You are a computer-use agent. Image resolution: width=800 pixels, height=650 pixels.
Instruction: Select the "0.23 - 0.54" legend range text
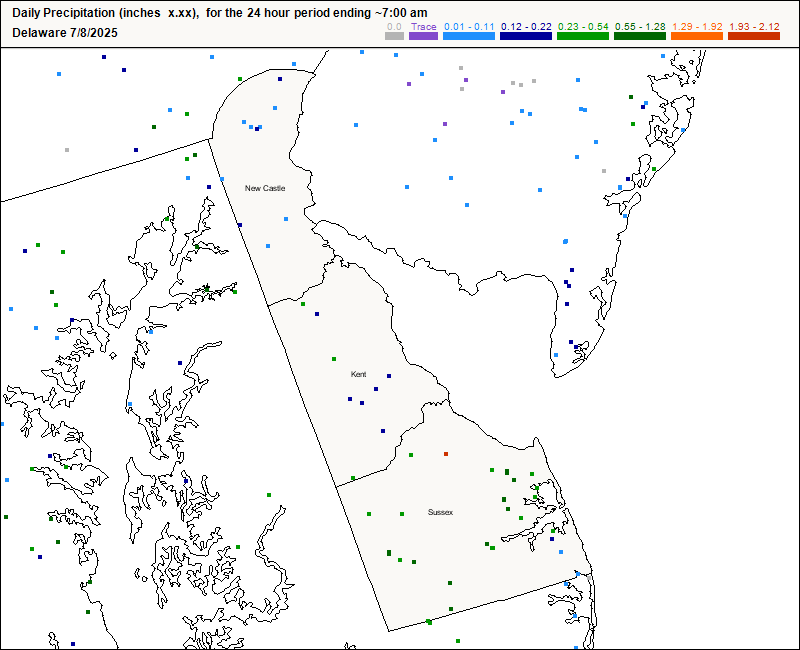(583, 27)
